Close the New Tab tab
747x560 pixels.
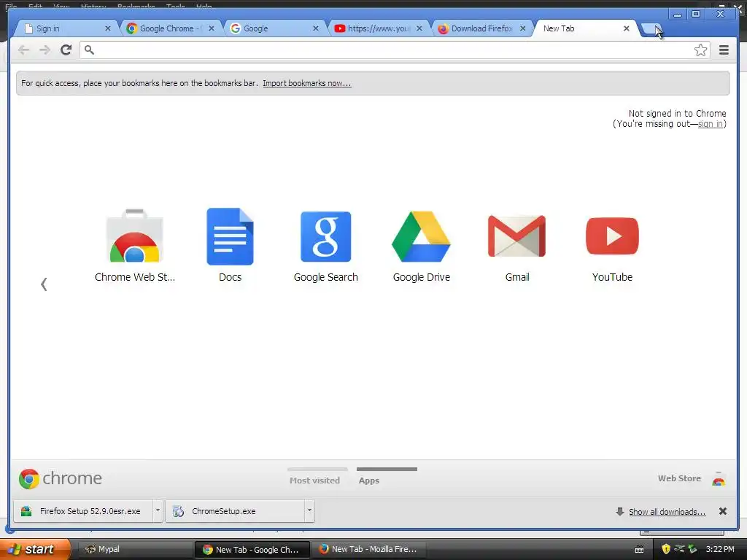coord(627,28)
